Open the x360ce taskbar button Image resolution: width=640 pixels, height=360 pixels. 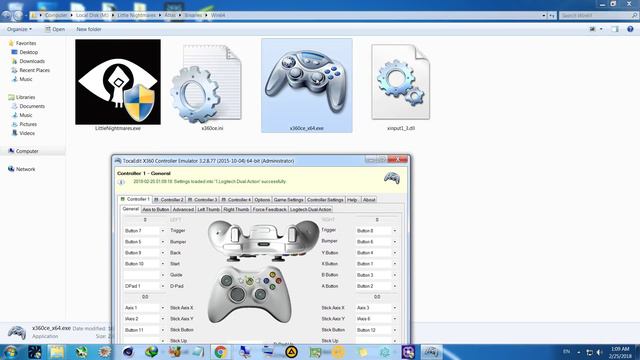coord(431,352)
